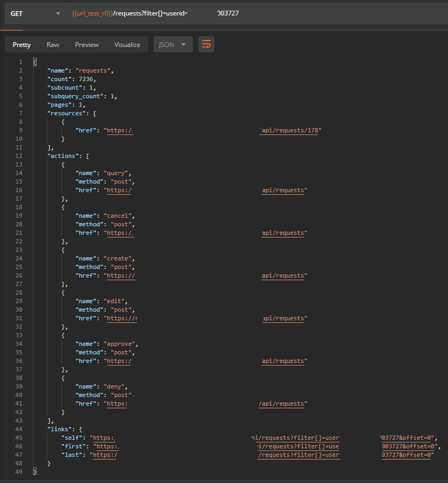The width and height of the screenshot is (448, 483).
Task: Click the "deny" name value
Action: coord(114,386)
